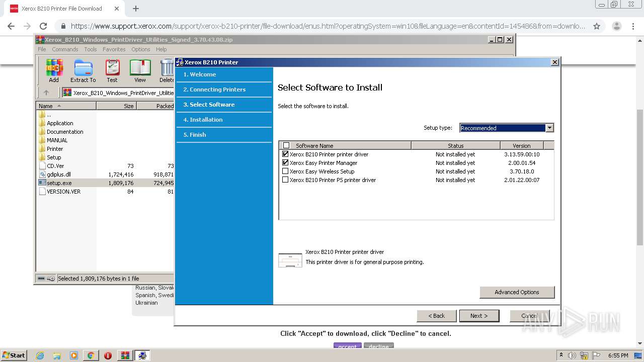Click the decline download button
The height and width of the screenshot is (362, 644).
pyautogui.click(x=379, y=345)
